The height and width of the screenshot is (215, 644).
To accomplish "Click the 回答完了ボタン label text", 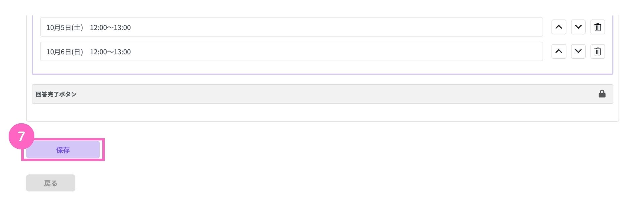I will point(56,94).
